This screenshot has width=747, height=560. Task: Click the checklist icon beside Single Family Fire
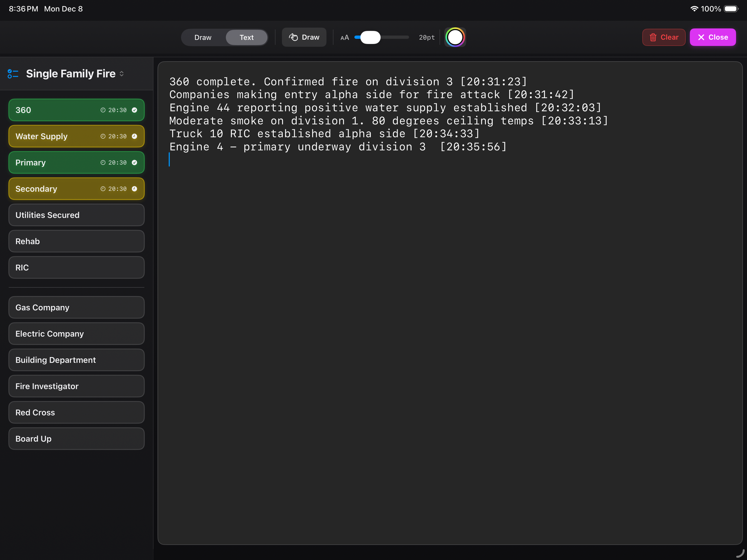[13, 74]
